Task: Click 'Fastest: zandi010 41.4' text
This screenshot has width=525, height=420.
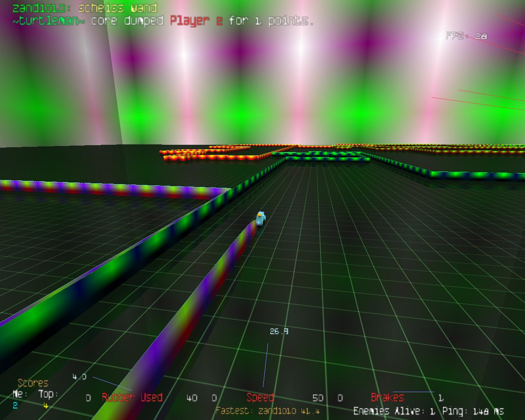Action: pyautogui.click(x=267, y=411)
